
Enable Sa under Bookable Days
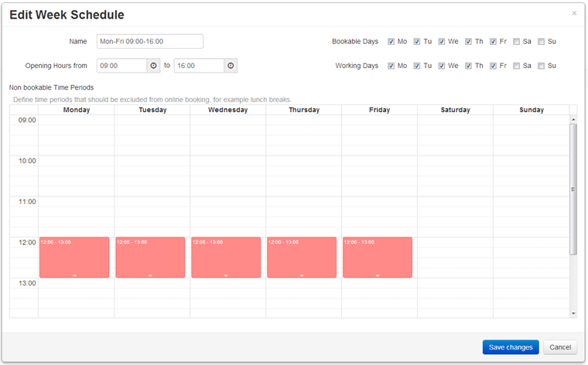point(516,42)
